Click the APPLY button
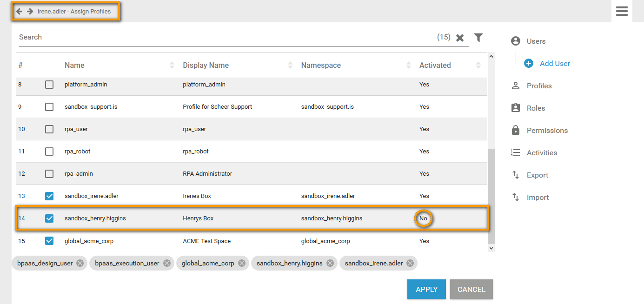This screenshot has height=304, width=644. coord(426,289)
